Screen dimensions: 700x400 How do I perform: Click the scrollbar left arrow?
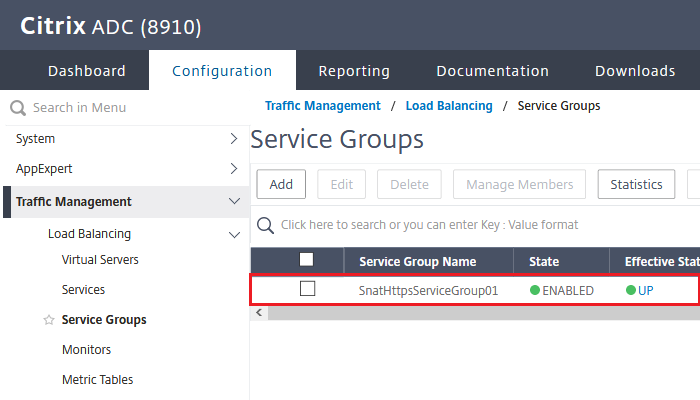(x=259, y=312)
